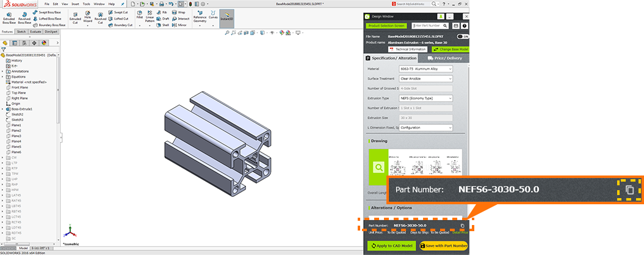This screenshot has width=644, height=255.
Task: Click the Detail Price link
Action: click(460, 232)
